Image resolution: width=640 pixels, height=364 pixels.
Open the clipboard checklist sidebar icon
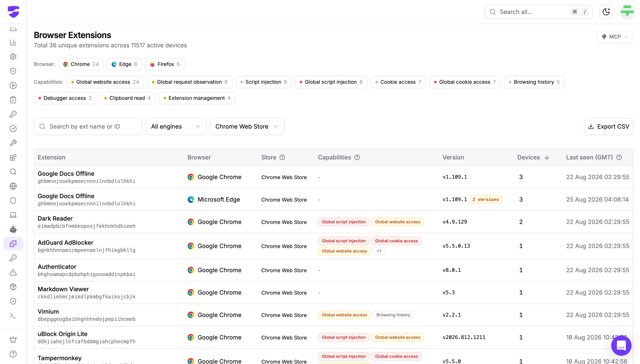pos(13,100)
